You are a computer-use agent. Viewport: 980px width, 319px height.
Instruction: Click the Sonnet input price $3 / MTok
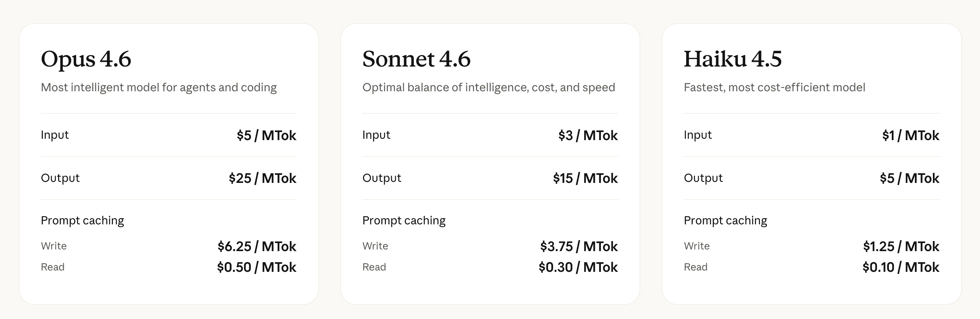588,135
